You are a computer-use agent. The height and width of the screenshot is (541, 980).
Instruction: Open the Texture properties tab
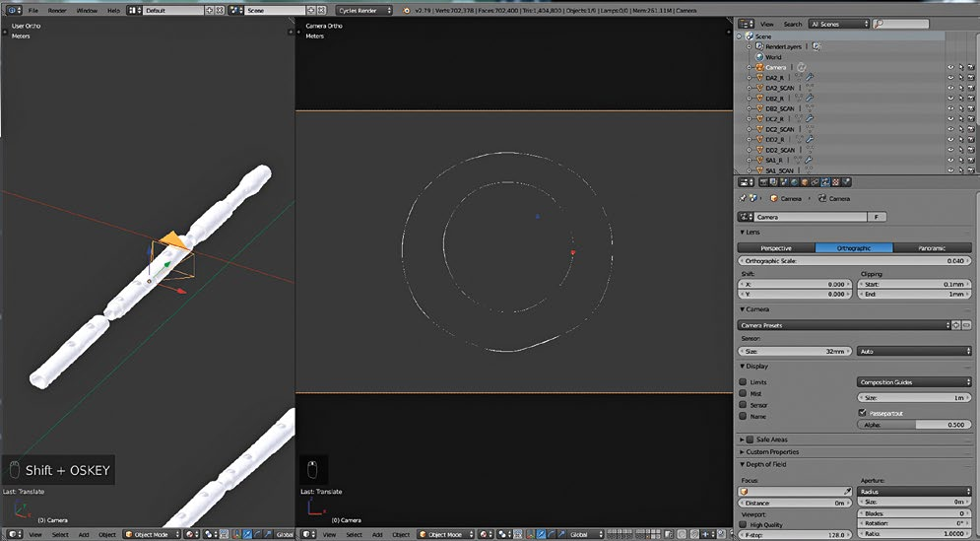pyautogui.click(x=835, y=182)
